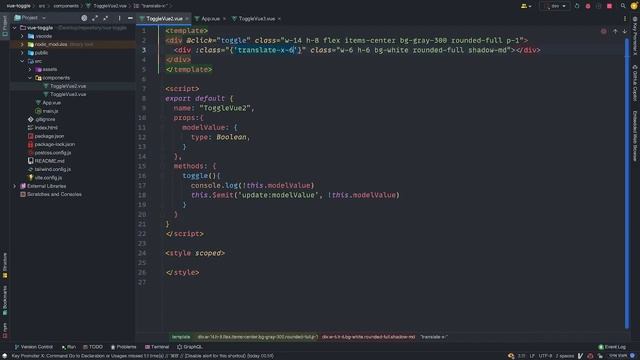
Task: Select ToggleVue3.vue in the project tree
Action: (68, 95)
